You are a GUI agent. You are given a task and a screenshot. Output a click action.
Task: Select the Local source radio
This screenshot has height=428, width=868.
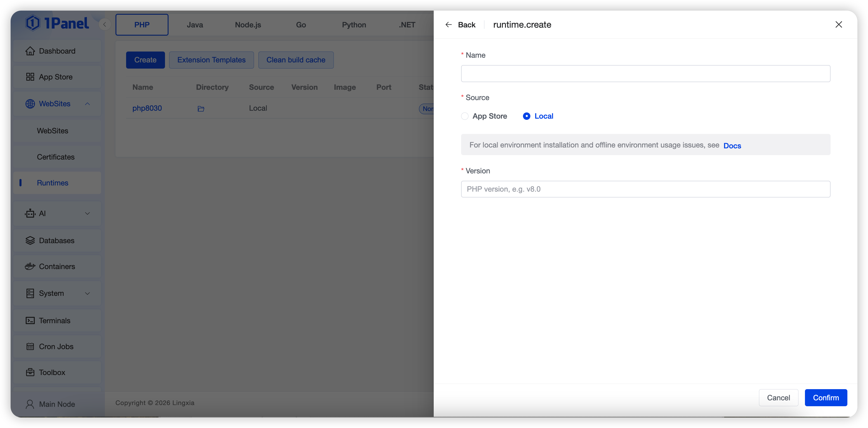[526, 116]
